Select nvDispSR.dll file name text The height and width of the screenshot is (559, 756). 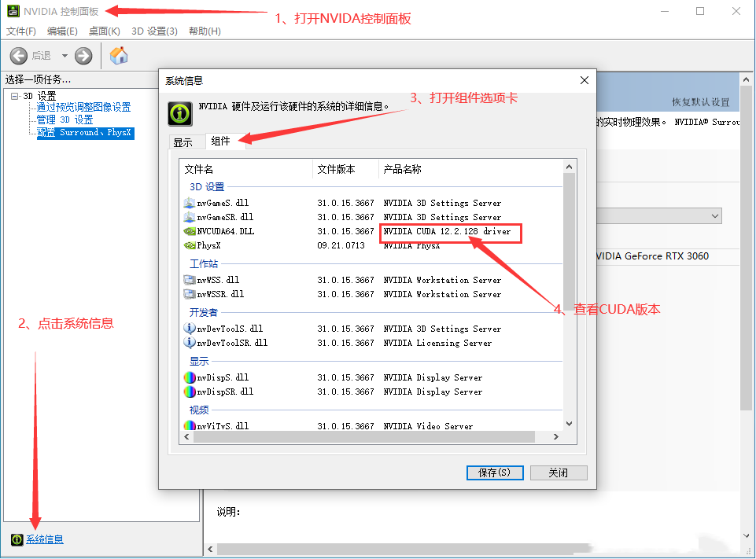point(225,392)
